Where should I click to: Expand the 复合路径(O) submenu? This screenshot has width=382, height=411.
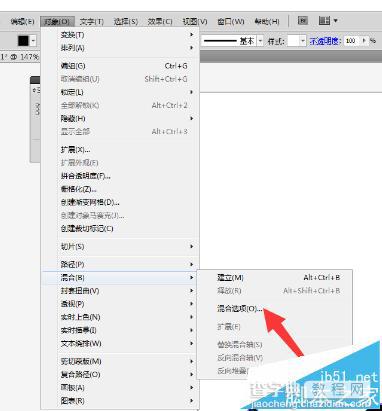(x=120, y=375)
